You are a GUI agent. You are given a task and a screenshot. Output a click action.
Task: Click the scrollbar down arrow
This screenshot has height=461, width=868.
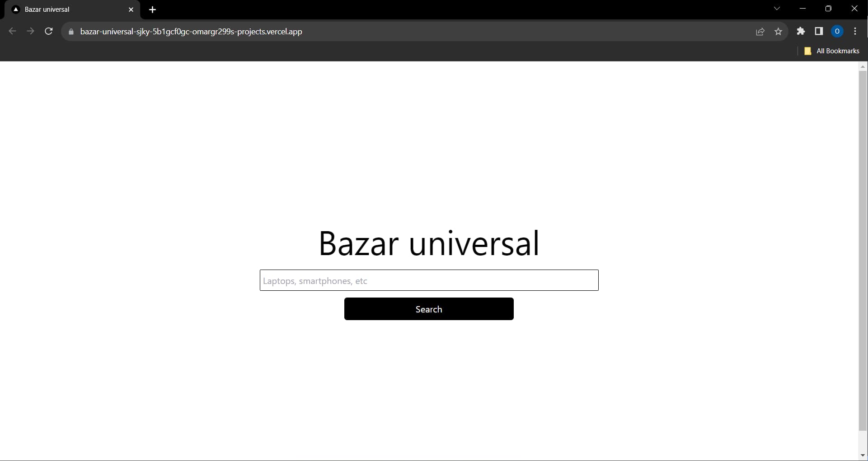863,455
